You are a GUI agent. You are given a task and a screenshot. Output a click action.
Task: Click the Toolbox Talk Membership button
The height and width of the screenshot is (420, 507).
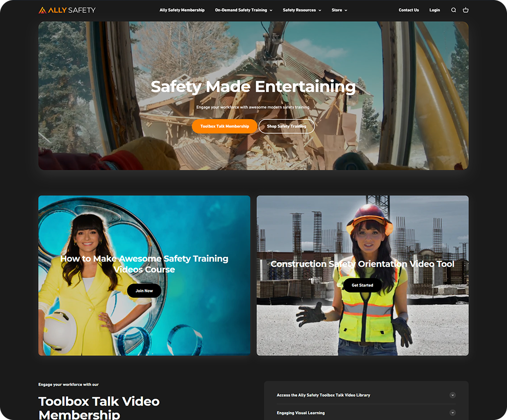pyautogui.click(x=225, y=126)
